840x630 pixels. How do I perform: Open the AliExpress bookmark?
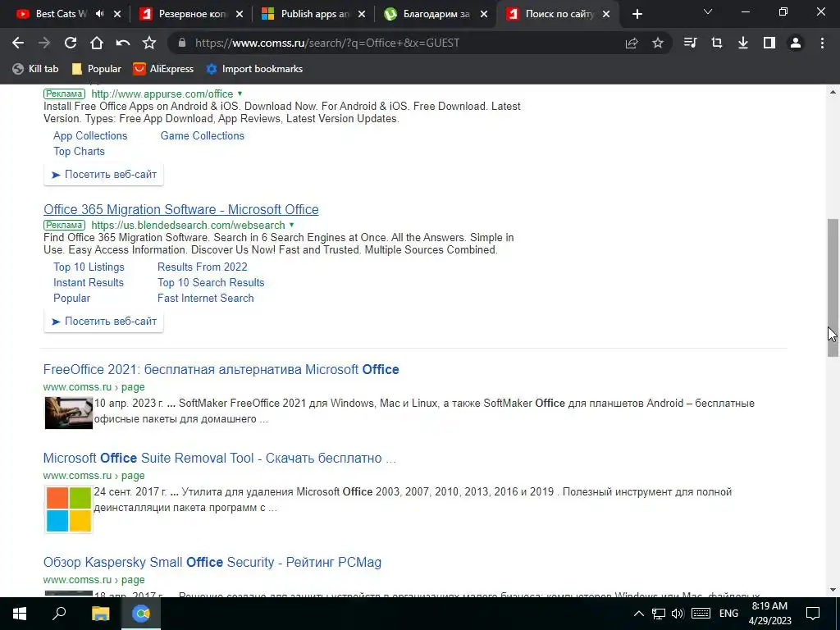pos(163,69)
